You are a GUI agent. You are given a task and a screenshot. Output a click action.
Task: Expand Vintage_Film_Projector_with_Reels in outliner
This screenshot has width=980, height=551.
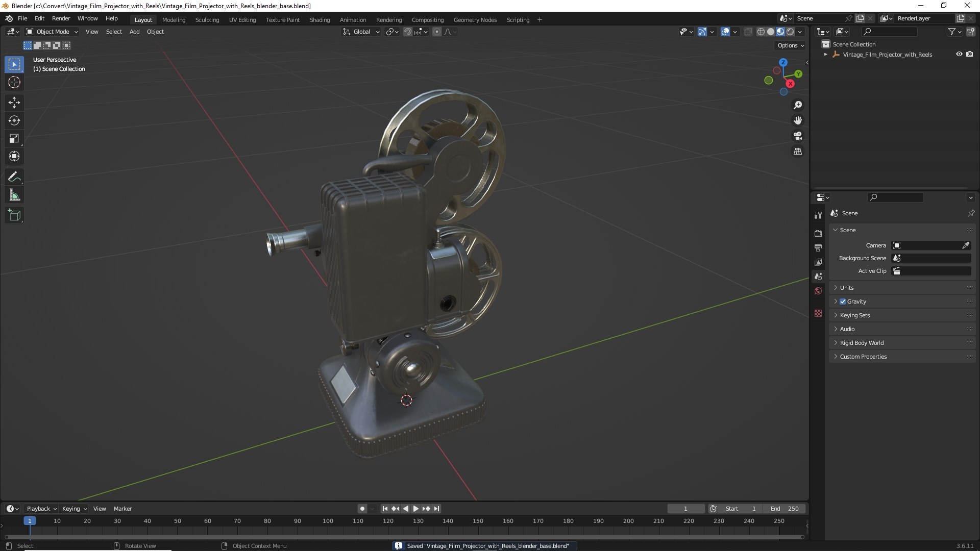coord(826,54)
